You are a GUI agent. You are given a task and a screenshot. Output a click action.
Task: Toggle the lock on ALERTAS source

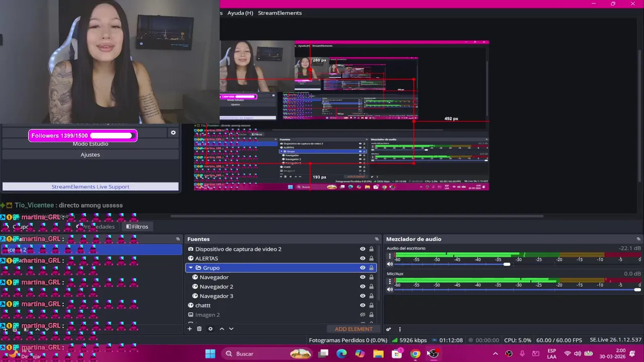tap(371, 258)
